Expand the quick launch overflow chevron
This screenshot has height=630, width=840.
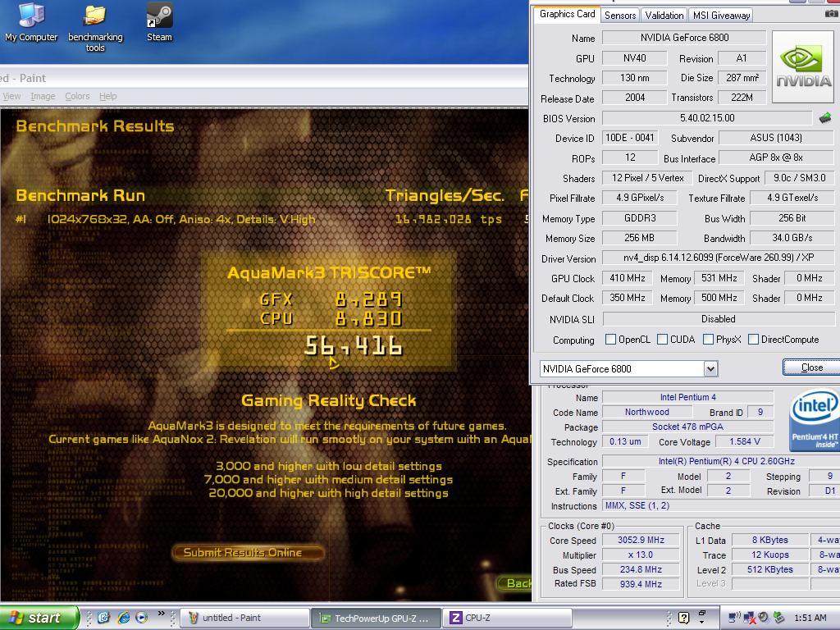161,614
